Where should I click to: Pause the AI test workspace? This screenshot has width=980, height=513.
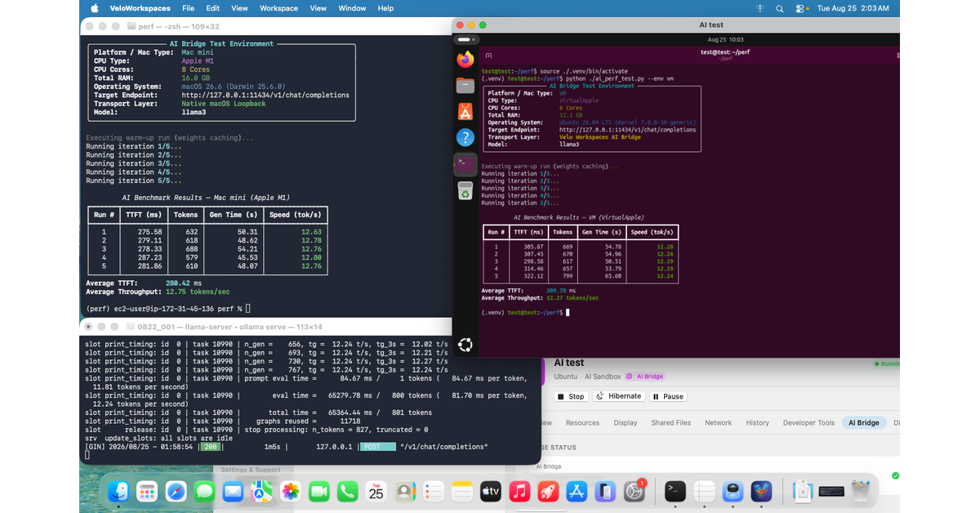tap(668, 396)
